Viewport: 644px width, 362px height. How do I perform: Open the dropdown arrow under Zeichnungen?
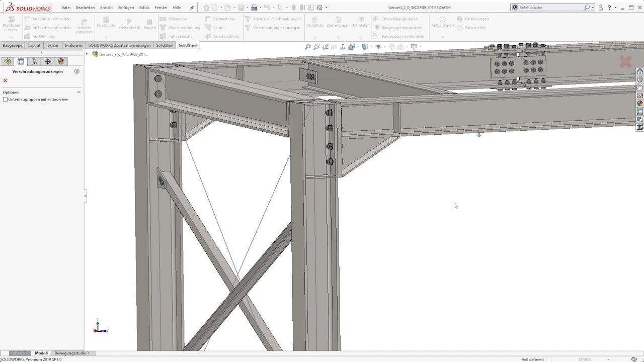[x=338, y=37]
